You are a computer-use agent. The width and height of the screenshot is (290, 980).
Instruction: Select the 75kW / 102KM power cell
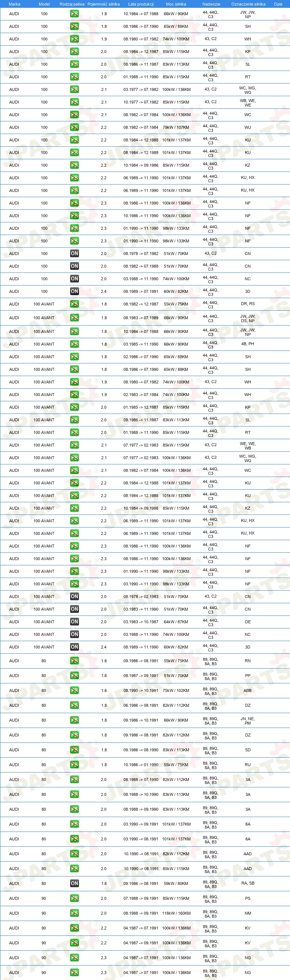pos(176,690)
